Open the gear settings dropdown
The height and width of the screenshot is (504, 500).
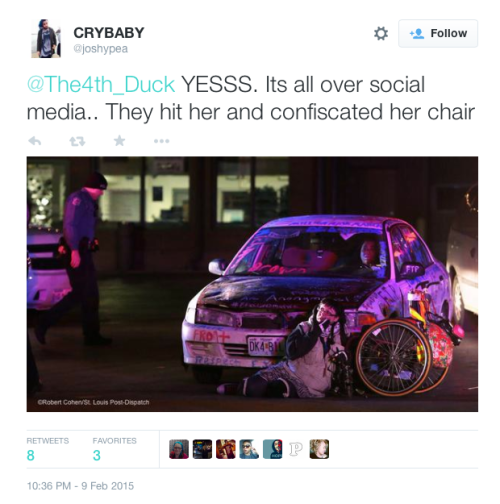click(x=381, y=33)
